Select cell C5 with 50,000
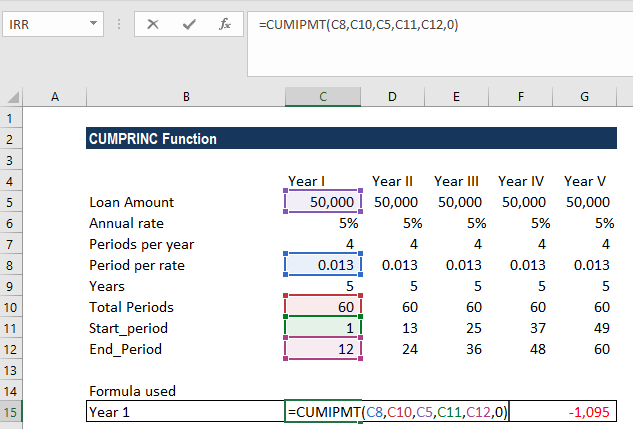 tap(323, 201)
